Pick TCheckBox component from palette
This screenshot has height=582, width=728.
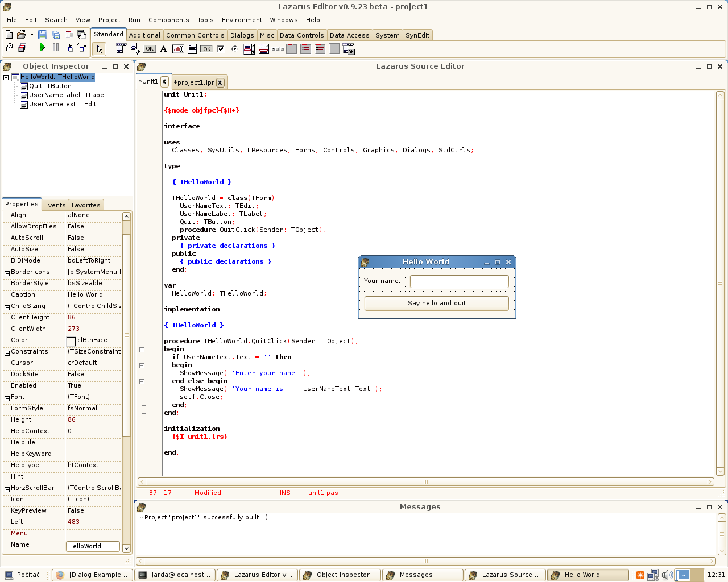point(221,49)
